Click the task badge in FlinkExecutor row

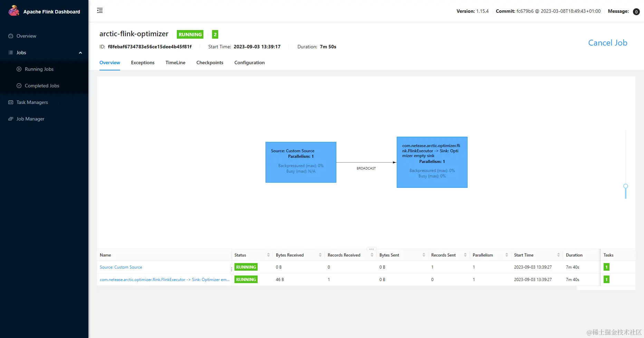coord(606,280)
